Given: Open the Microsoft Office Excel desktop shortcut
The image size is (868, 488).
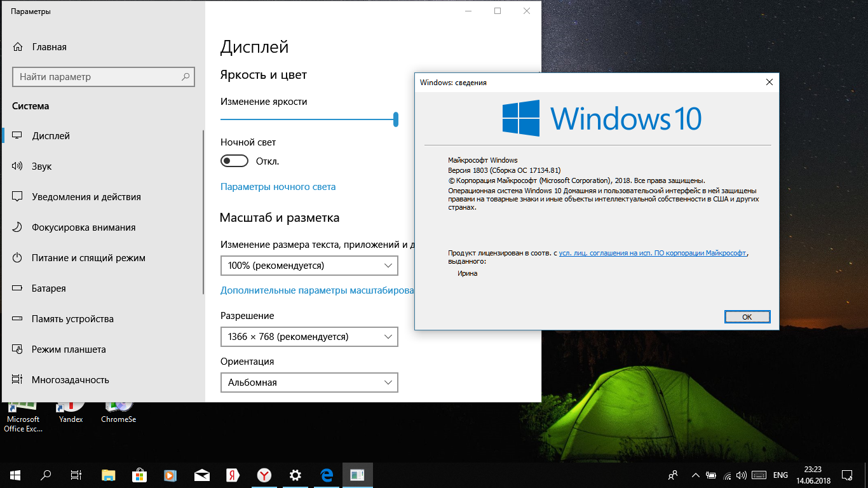Looking at the screenshot, I should click(23, 416).
